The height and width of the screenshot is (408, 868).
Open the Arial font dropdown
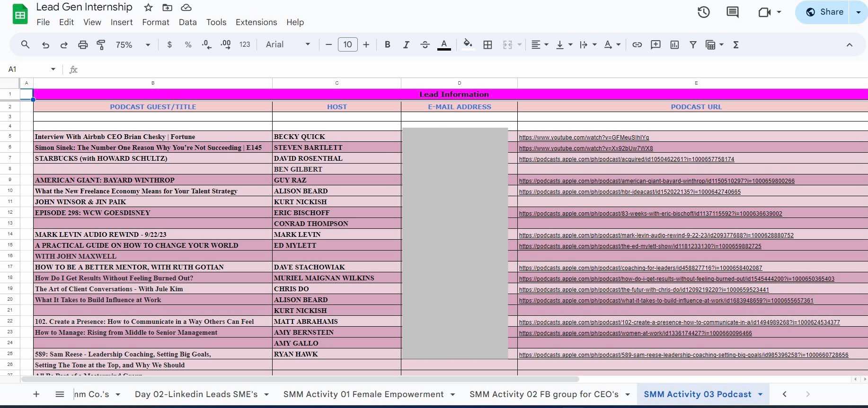[x=288, y=45]
